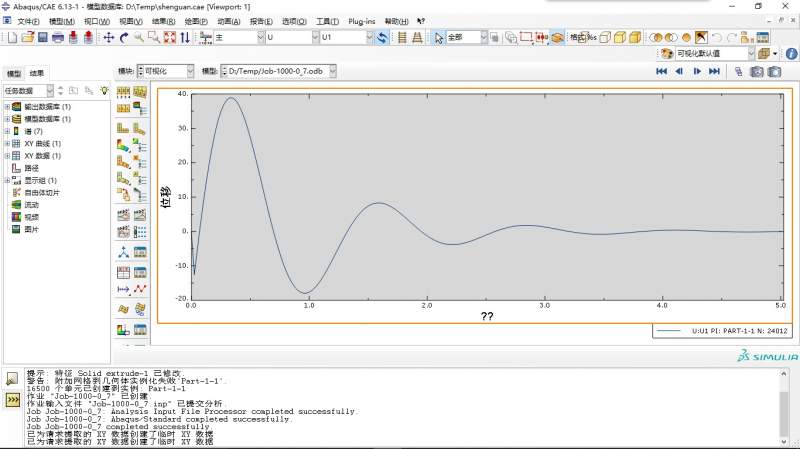Image resolution: width=800 pixels, height=449 pixels.
Task: Click the message area scroll down arrow
Action: coord(784,441)
